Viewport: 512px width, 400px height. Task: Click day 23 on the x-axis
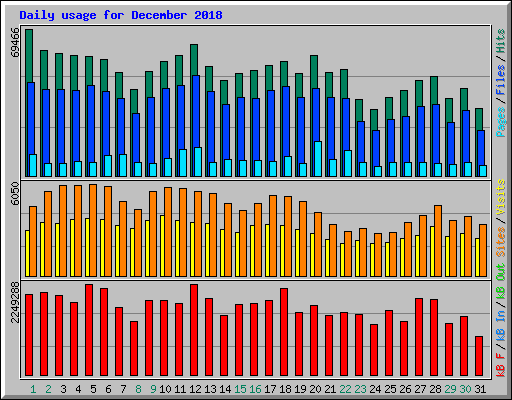pyautogui.click(x=360, y=389)
